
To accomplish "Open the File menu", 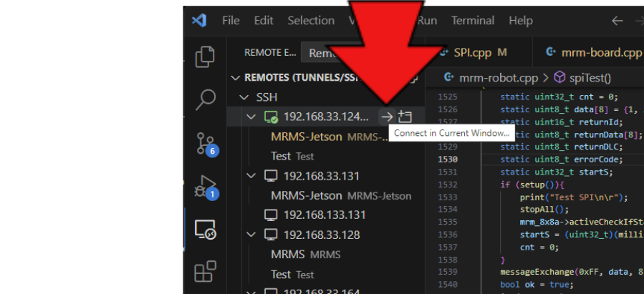I will [x=231, y=21].
